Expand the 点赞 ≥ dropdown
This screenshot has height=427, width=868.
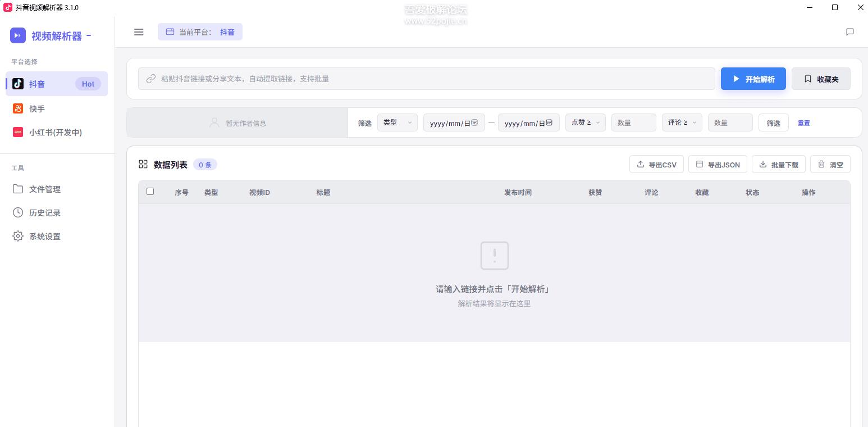click(585, 122)
